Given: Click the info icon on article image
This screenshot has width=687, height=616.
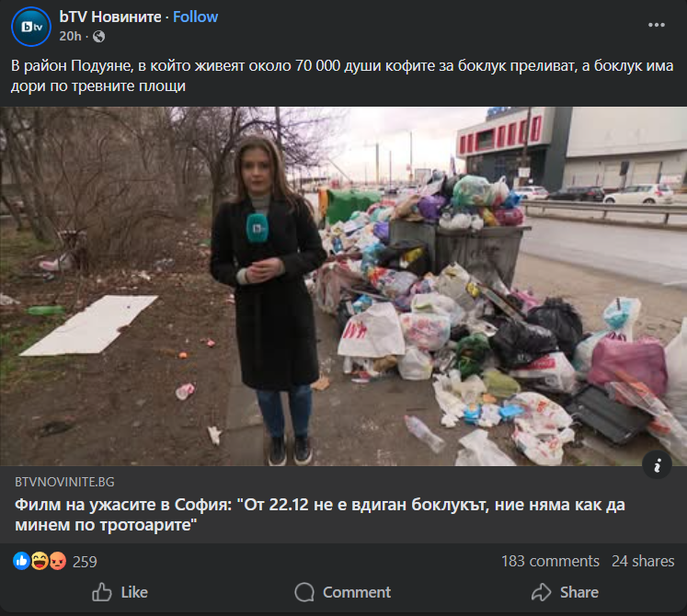Looking at the screenshot, I should coord(657,464).
